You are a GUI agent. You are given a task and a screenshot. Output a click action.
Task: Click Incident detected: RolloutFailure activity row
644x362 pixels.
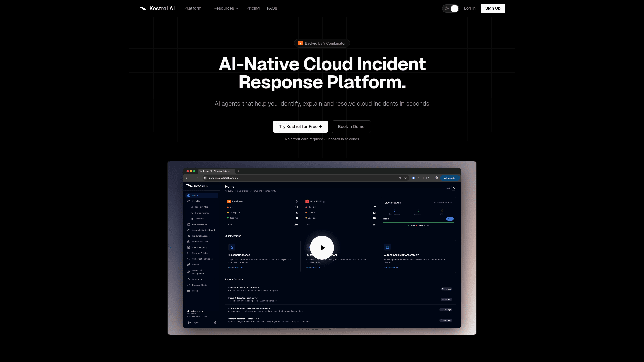(340, 289)
